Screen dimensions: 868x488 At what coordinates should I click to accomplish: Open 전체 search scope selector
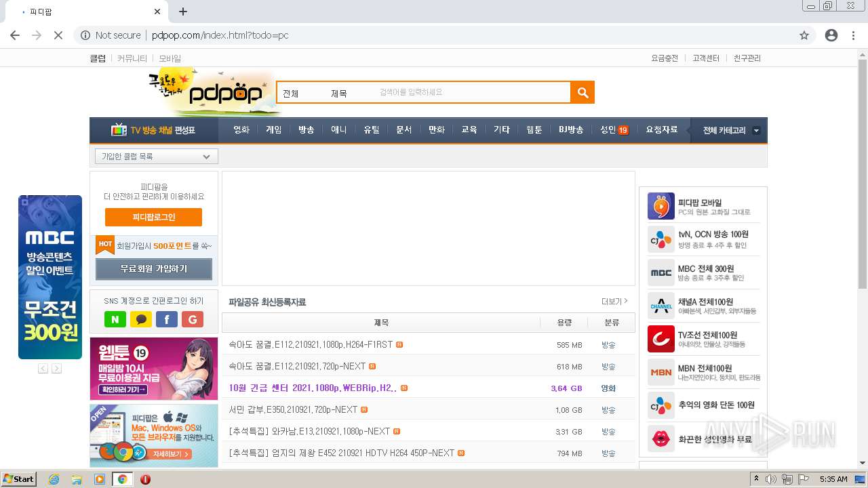click(291, 94)
